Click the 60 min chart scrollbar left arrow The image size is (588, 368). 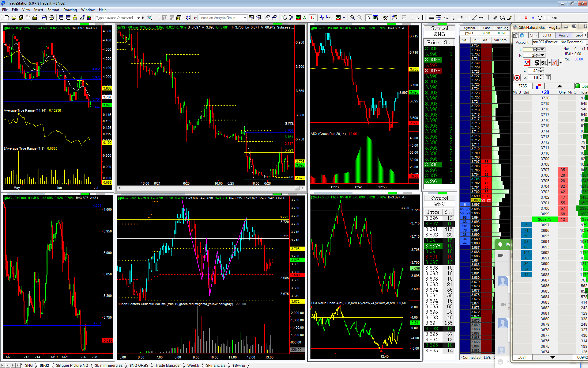119,188
